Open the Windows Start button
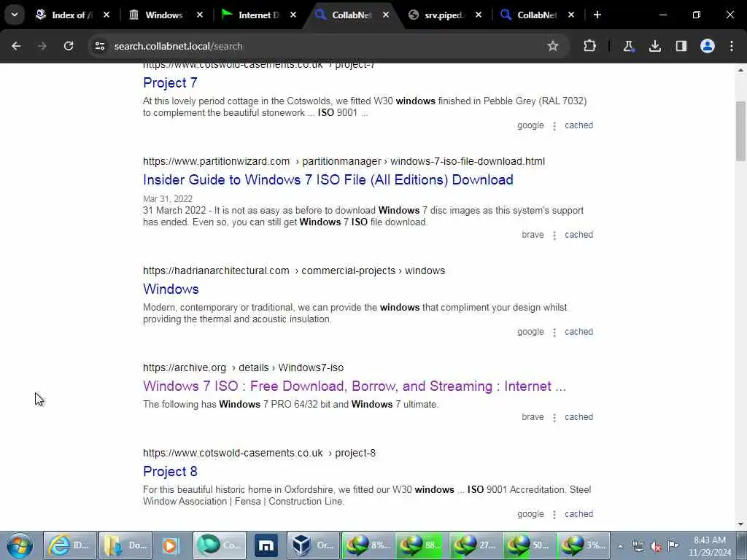The width and height of the screenshot is (747, 560). pos(20,545)
